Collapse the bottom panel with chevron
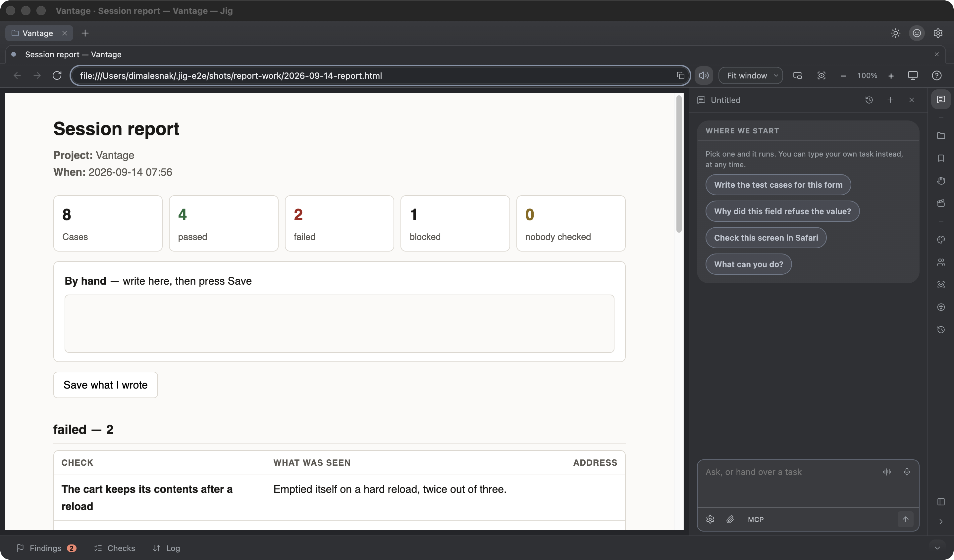The width and height of the screenshot is (954, 560). (x=937, y=548)
